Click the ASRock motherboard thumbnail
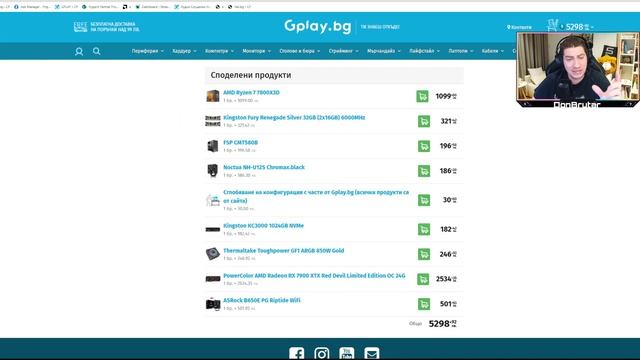This screenshot has width=640, height=360. (x=213, y=304)
